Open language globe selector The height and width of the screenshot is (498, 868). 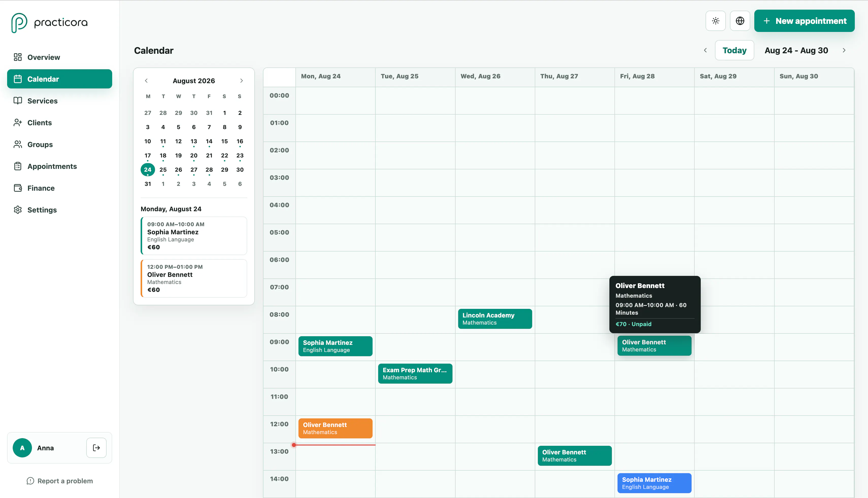(x=740, y=21)
